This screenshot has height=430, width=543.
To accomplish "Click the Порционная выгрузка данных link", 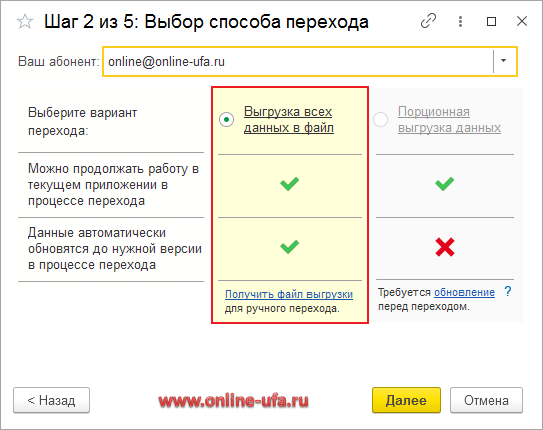I will click(x=449, y=119).
